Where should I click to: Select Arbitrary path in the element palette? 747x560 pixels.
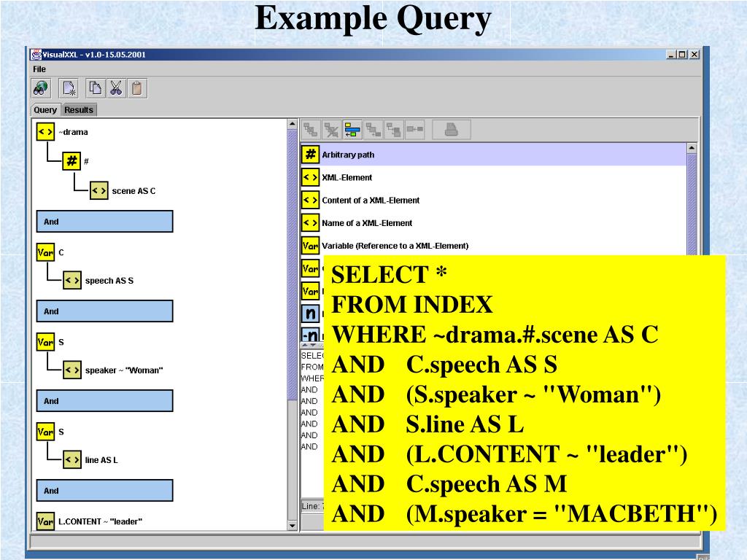coord(493,155)
